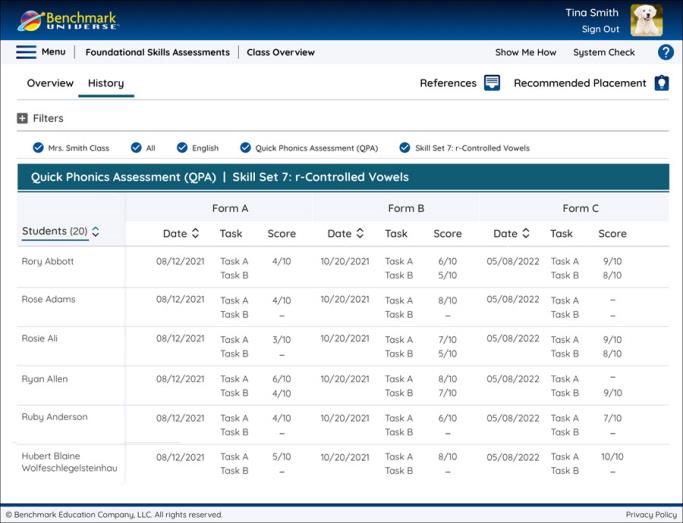Screen dimensions: 683x523
Task: Toggle the Mrs. Smith Class filter checkmark
Action: 38,148
